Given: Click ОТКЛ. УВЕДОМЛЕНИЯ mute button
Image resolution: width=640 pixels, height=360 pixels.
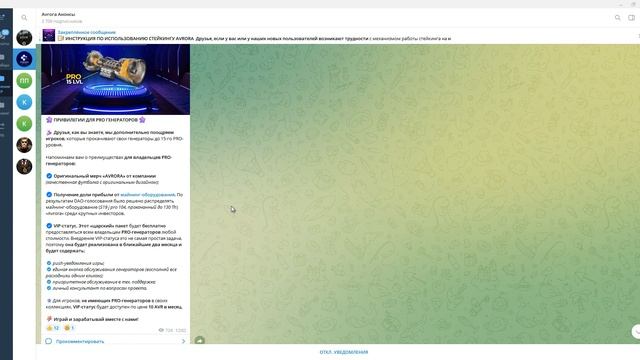Looking at the screenshot, I should [344, 352].
